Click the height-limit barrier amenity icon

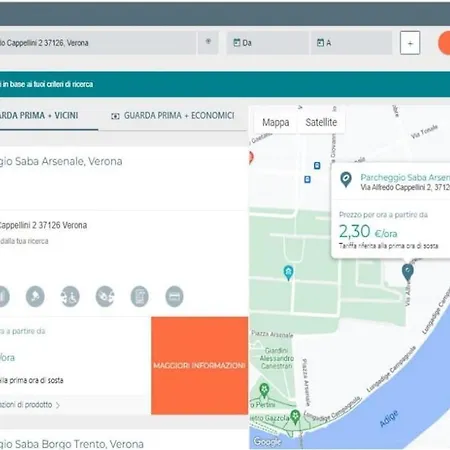tap(174, 296)
